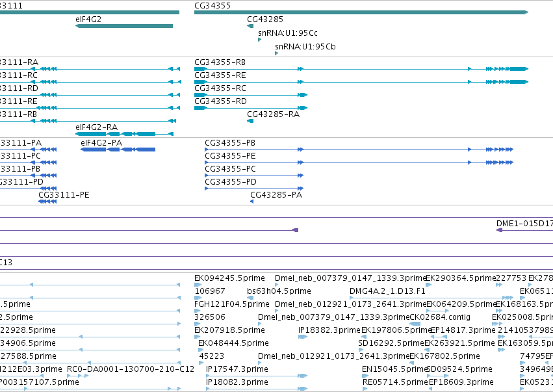Select the EP14817.3prime EST label
This screenshot has height=392, width=553.
pos(463,330)
